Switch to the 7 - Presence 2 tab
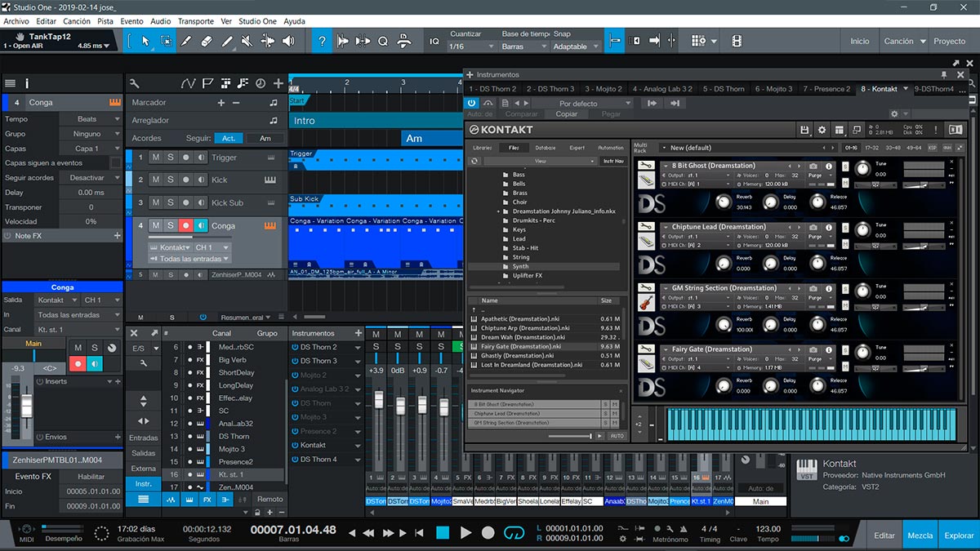Screen dimensions: 980x551 point(826,89)
